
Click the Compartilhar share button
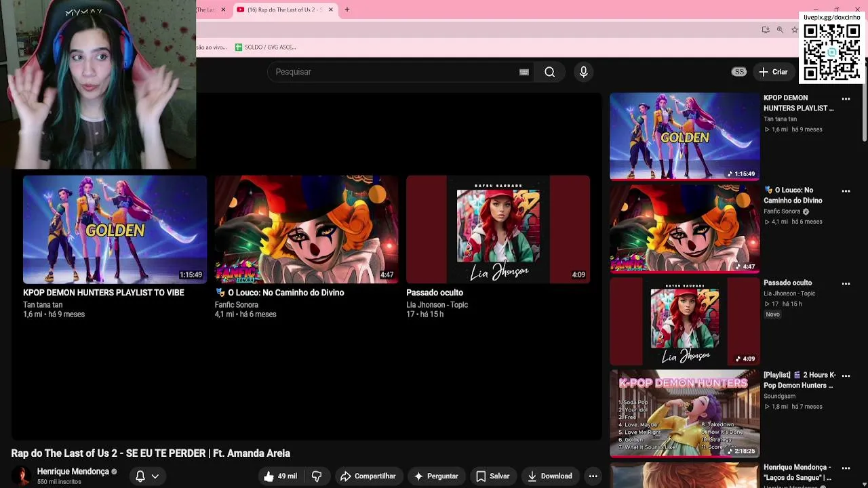pyautogui.click(x=368, y=476)
